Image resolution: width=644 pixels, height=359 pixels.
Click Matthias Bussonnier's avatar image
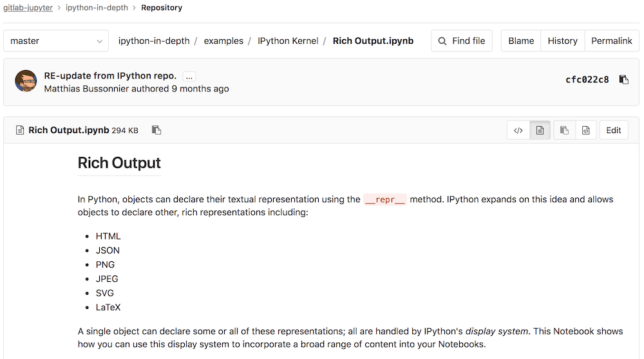(x=26, y=81)
